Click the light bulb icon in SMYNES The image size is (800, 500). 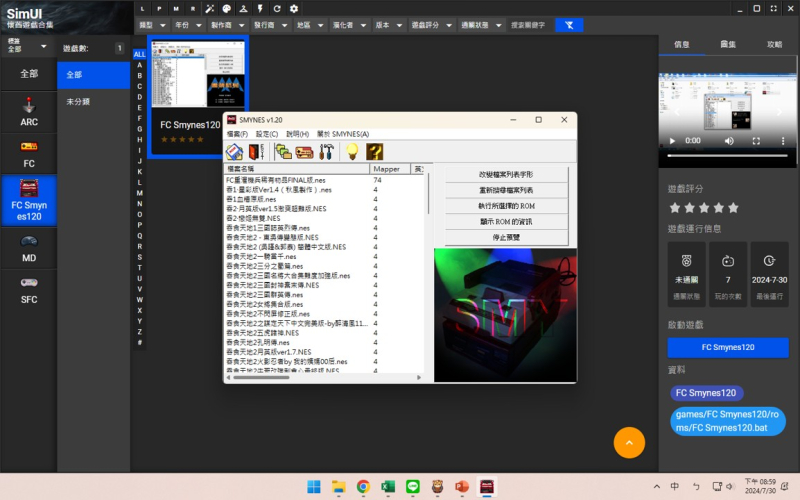(352, 152)
